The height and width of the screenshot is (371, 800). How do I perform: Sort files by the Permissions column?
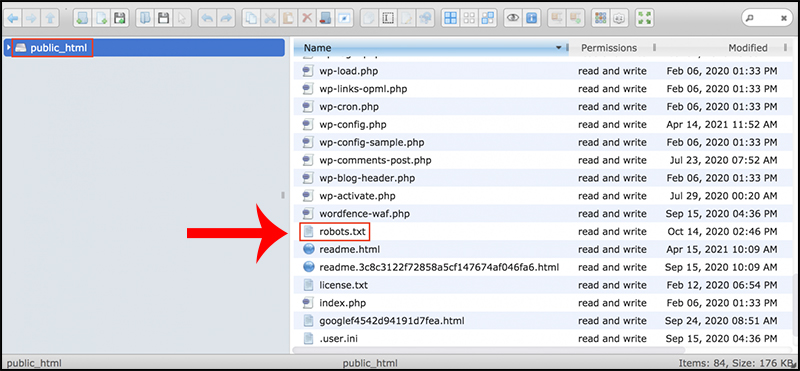[609, 48]
